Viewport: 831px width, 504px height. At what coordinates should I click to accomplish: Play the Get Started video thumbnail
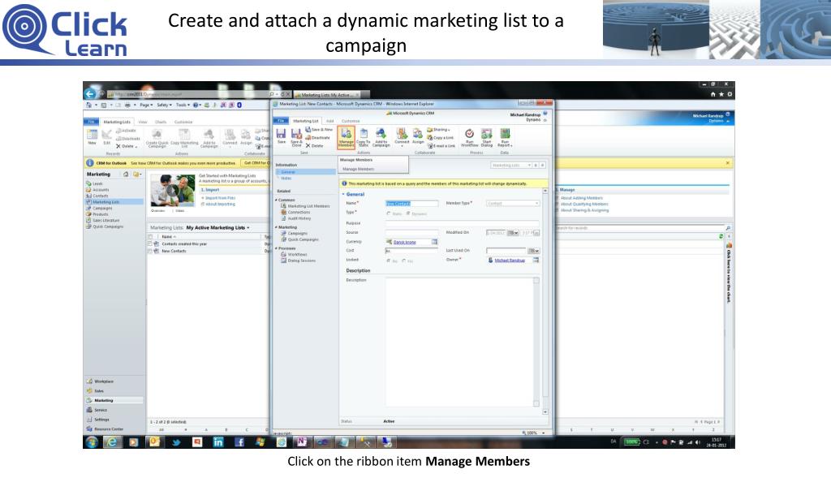tap(173, 191)
